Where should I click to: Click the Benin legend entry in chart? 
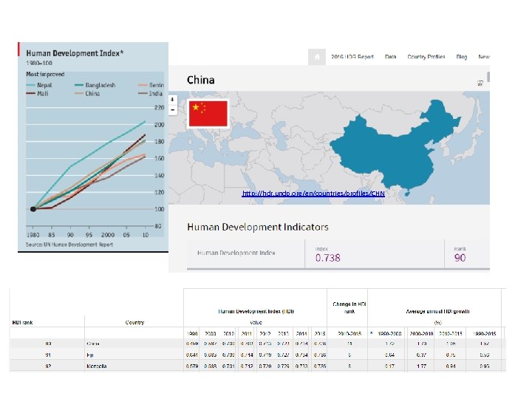[151, 85]
